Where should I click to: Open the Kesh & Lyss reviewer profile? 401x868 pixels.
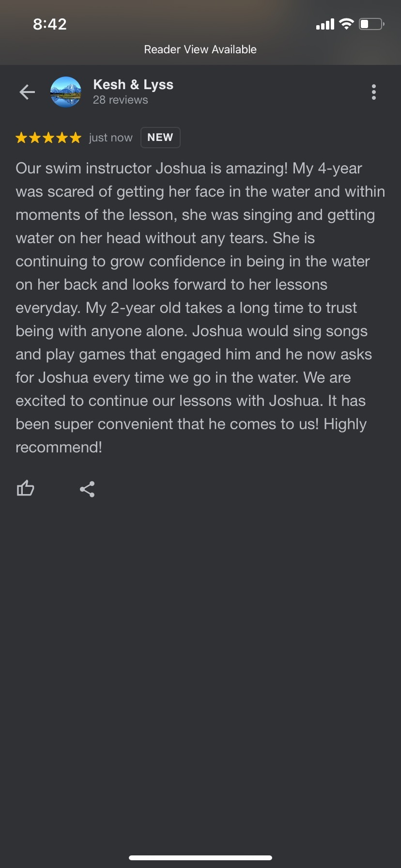[133, 85]
